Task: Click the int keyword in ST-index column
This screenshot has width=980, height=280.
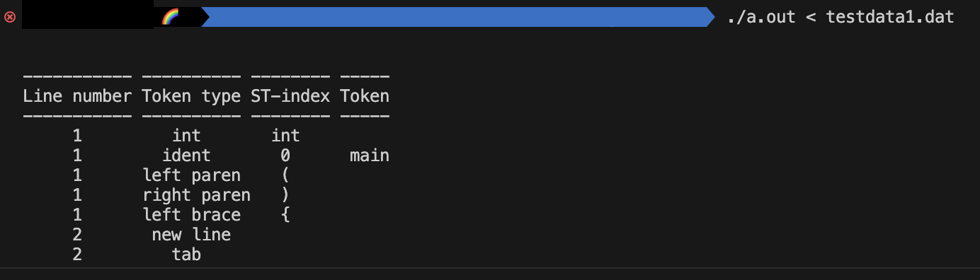Action: click(x=285, y=136)
